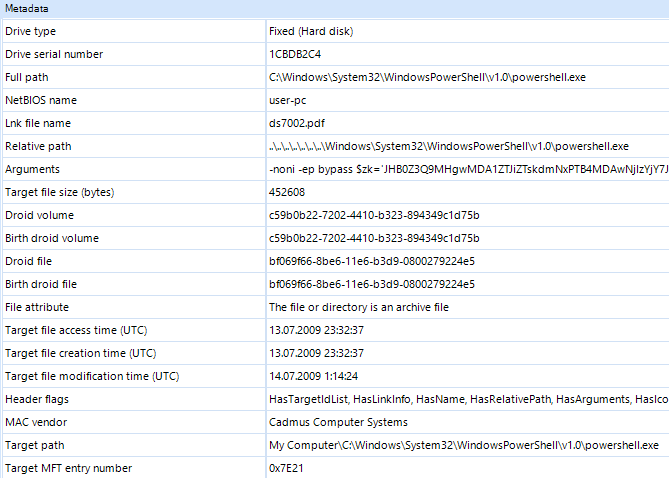Screen dimensions: 669x478
Task: Select the Target file modification time value
Action: [x=313, y=376]
